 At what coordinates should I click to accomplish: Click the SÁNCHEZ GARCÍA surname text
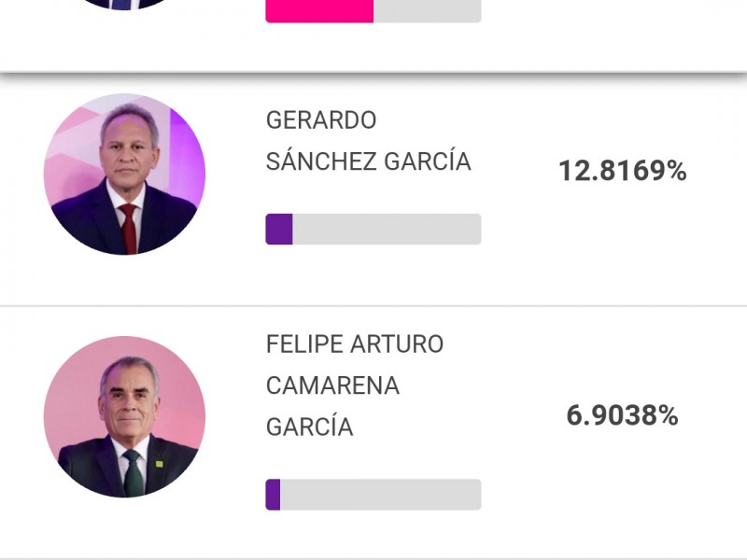(368, 161)
